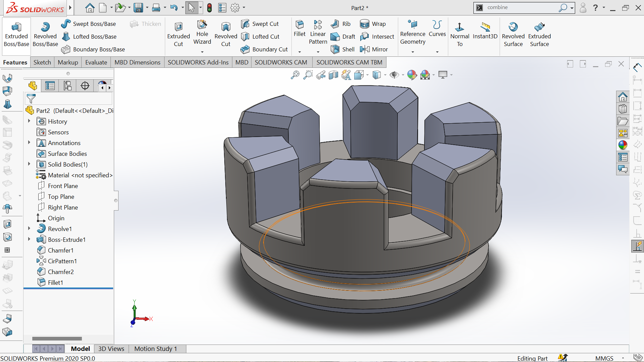This screenshot has height=362, width=644.
Task: Switch to the Sketch tab
Action: (42, 62)
